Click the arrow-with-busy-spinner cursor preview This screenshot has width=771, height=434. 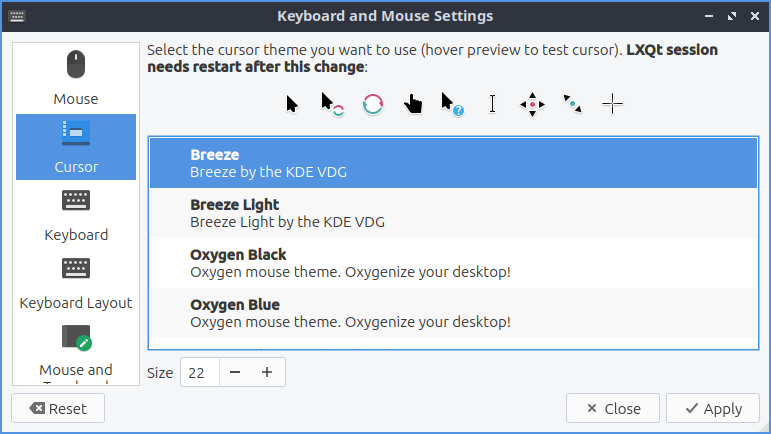pos(332,104)
